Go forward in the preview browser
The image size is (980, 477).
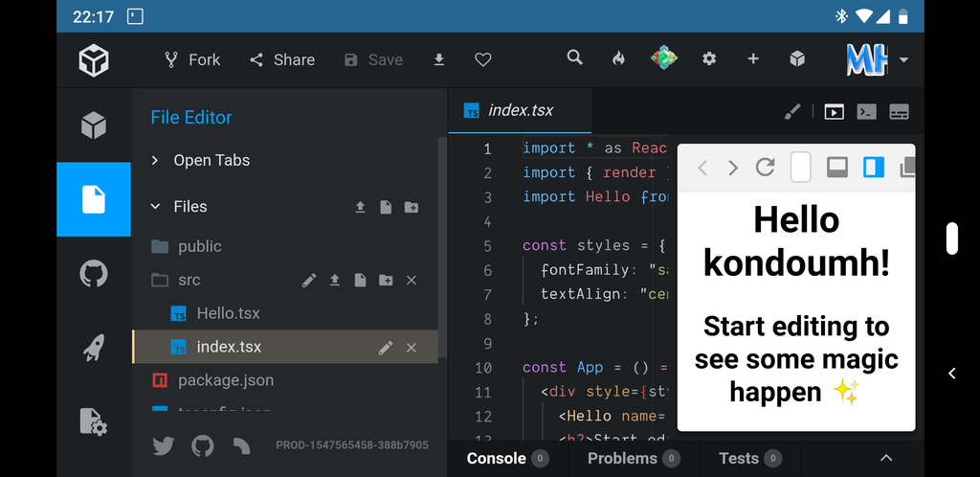[x=733, y=168]
